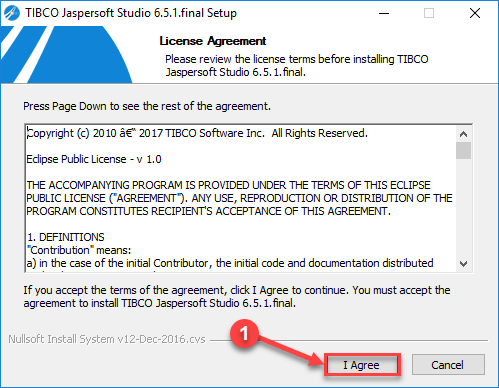The height and width of the screenshot is (388, 499).
Task: Minimize the setup window
Action: click(384, 13)
